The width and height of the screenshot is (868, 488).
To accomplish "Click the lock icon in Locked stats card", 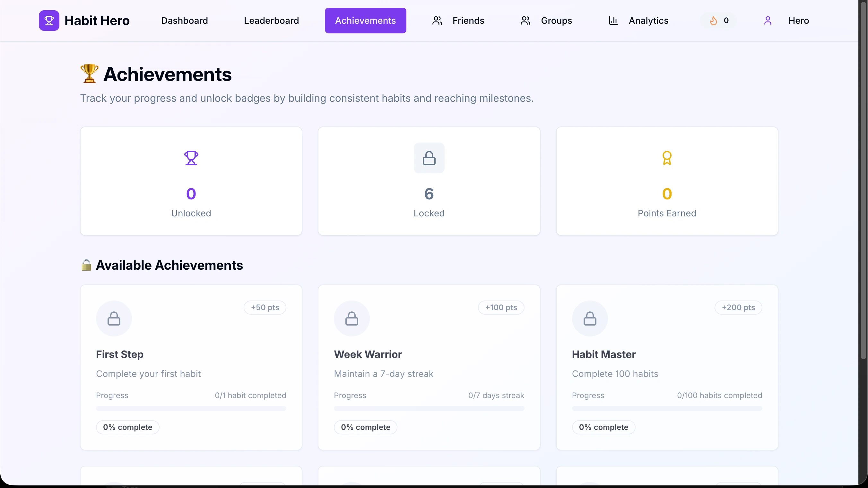I will click(x=429, y=158).
